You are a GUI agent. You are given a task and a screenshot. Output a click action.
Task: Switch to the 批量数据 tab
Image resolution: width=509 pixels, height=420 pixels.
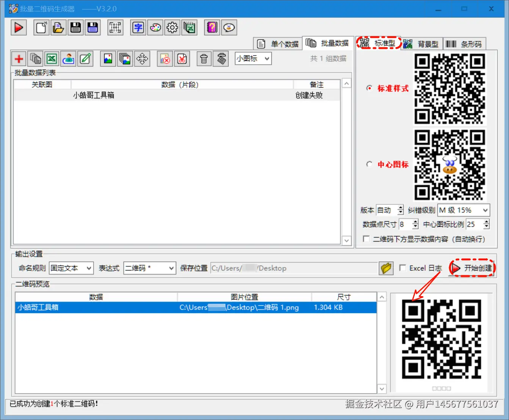pyautogui.click(x=327, y=43)
